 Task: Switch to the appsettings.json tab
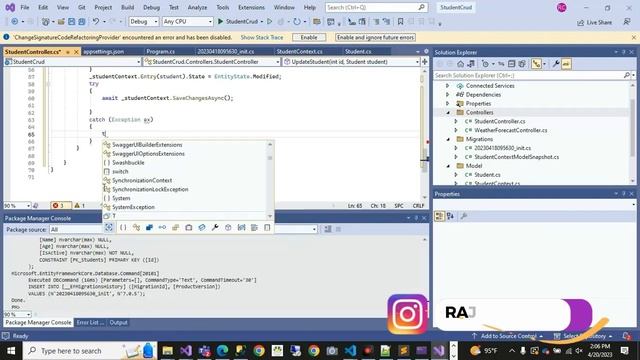coord(104,51)
